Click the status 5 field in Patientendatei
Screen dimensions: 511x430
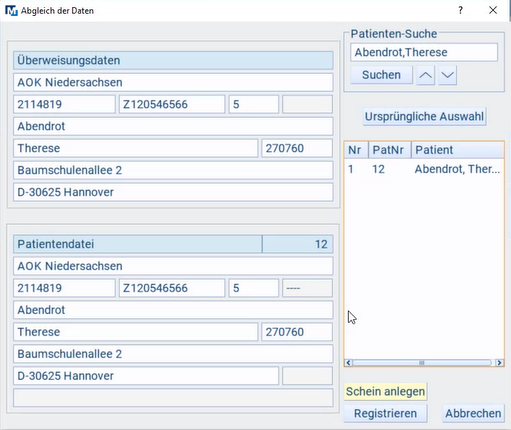coord(254,288)
